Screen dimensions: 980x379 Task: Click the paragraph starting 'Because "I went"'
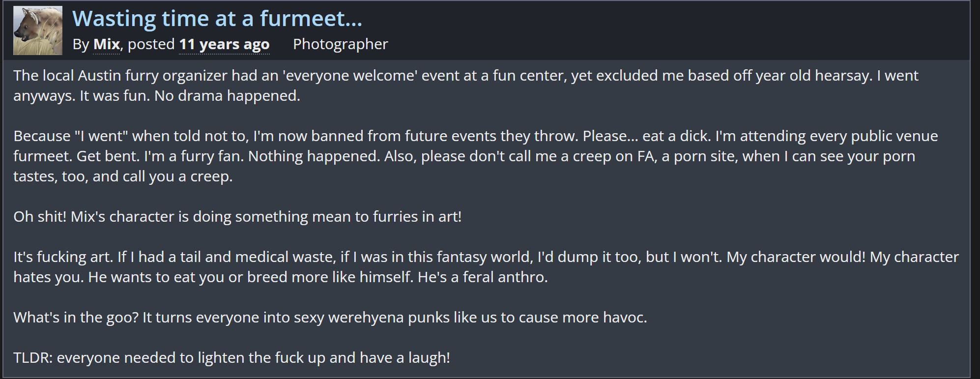476,156
